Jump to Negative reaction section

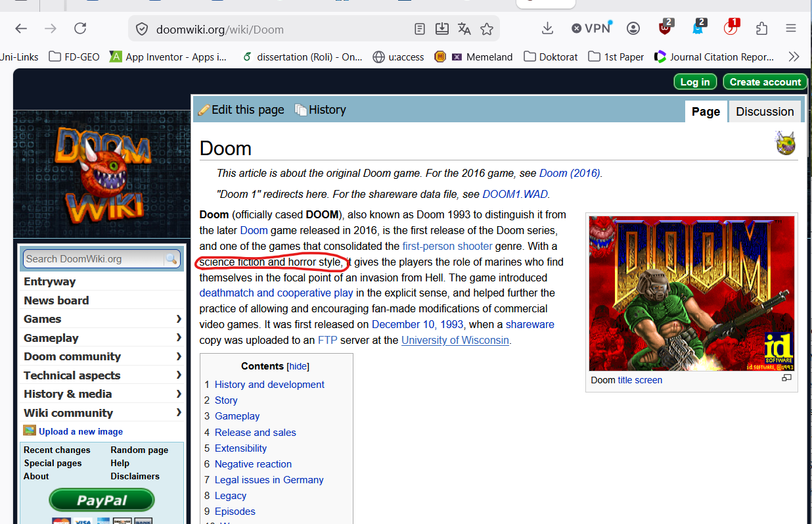pyautogui.click(x=253, y=464)
